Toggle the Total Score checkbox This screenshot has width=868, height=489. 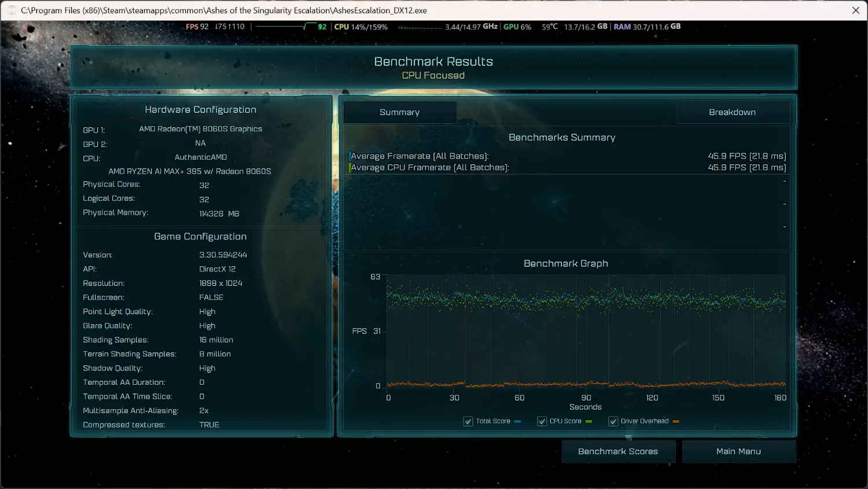point(468,421)
